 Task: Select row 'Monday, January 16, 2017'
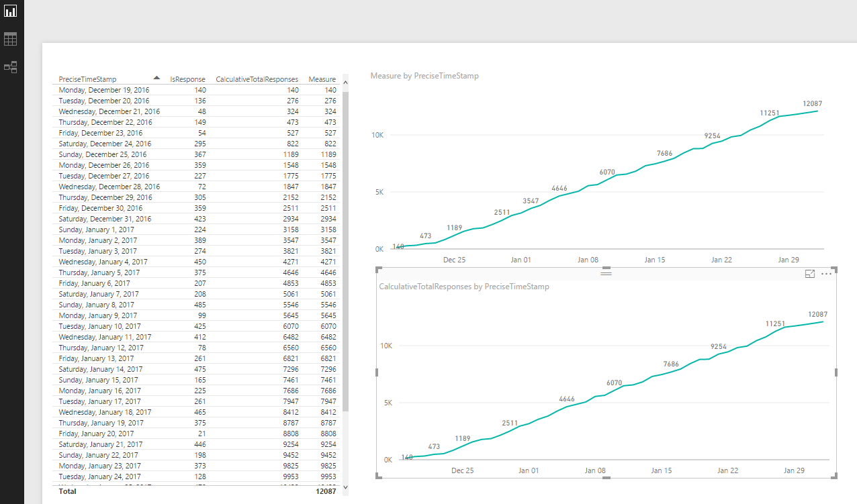(197, 391)
